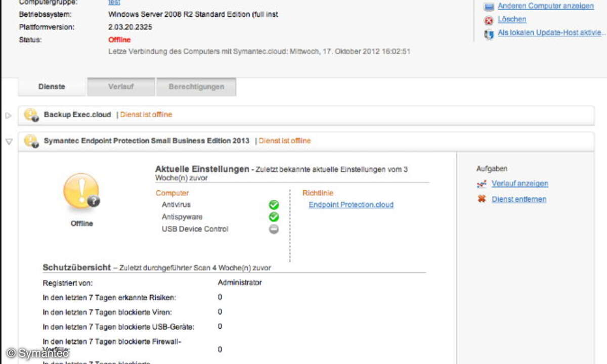The height and width of the screenshot is (364, 607).
Task: Click Symantec Endpoint Protection Small Business Edition title
Action: coord(147,141)
